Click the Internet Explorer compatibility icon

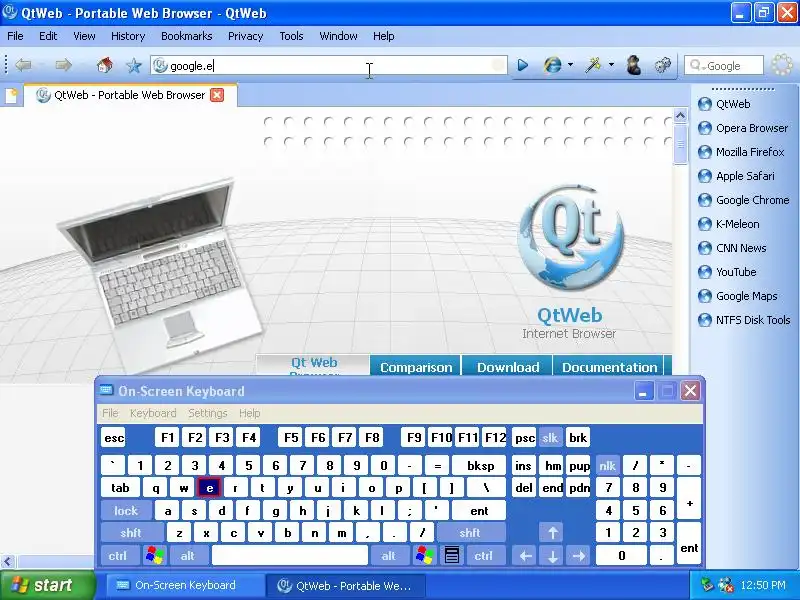pos(553,65)
